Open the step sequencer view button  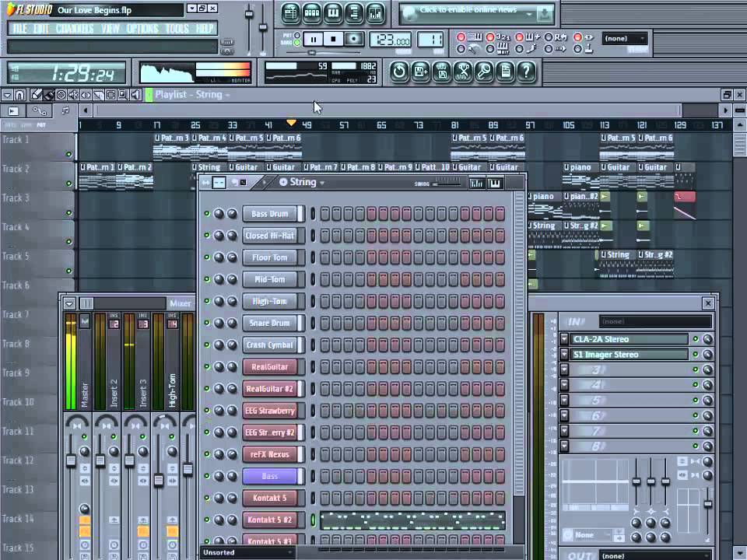311,13
